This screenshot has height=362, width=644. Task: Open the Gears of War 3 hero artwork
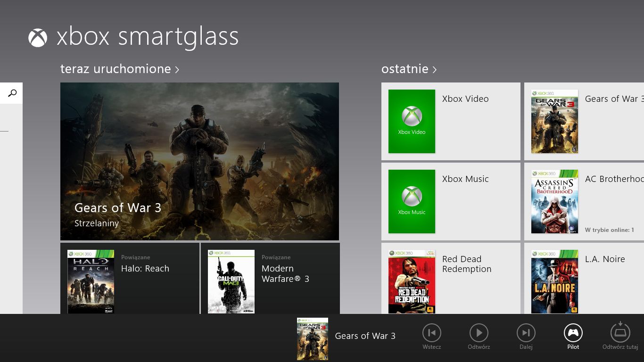click(x=199, y=161)
